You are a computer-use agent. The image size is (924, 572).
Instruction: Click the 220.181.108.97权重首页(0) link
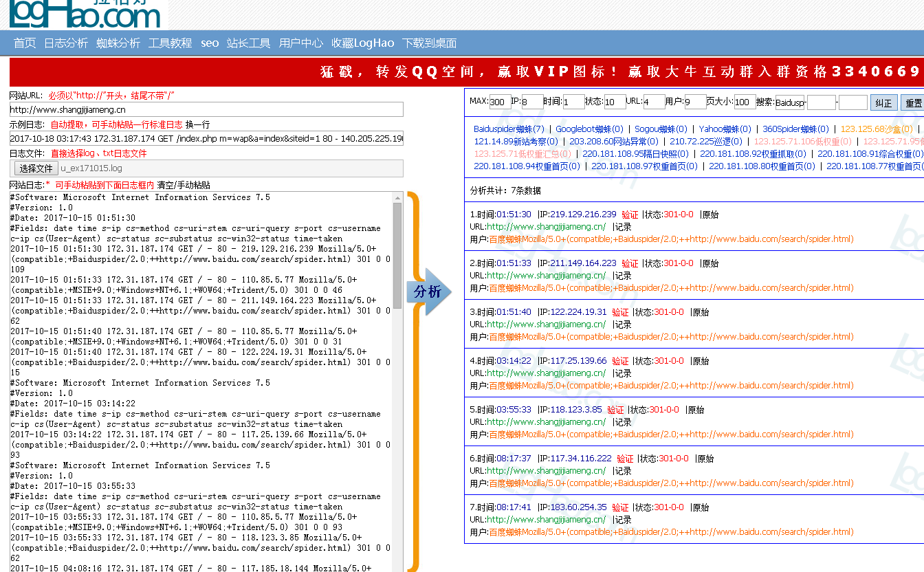point(644,166)
